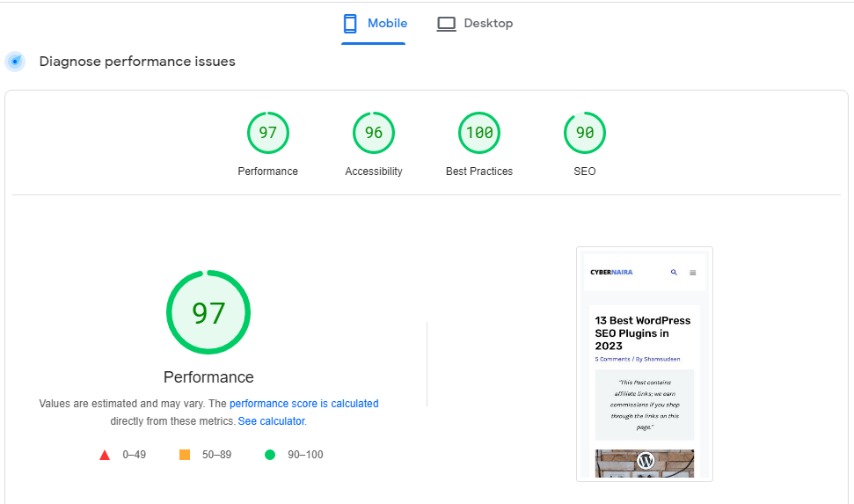854x504 pixels.
Task: Click '5 Comments / By Shamsudeen' in the preview
Action: [638, 359]
